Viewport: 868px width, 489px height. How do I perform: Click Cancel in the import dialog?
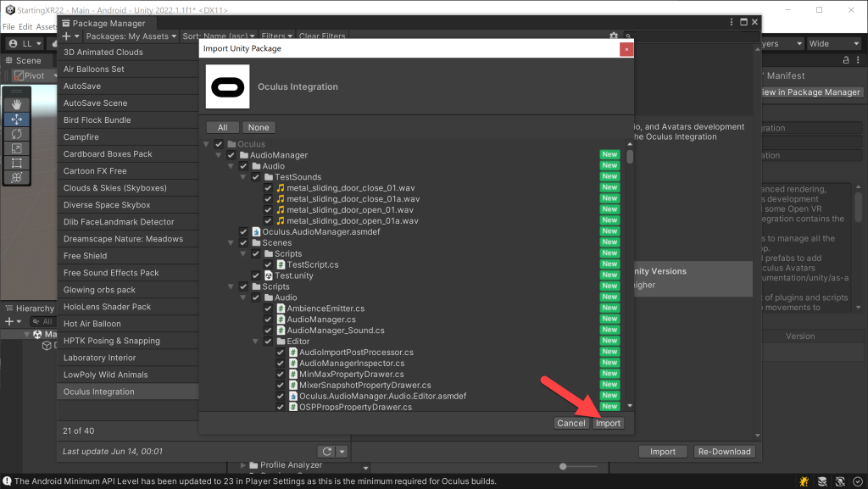tap(570, 423)
